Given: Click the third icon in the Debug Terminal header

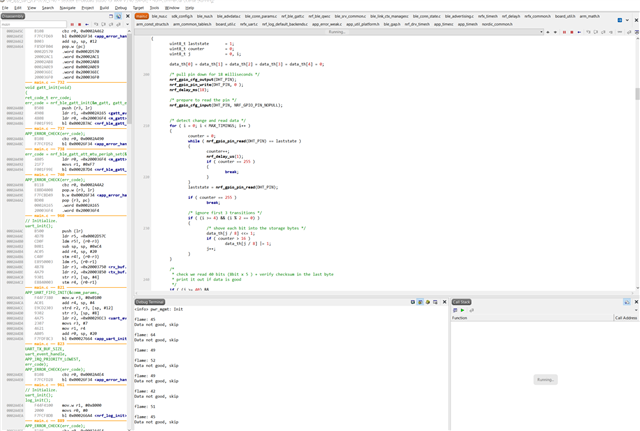Looking at the screenshot, I should [428, 302].
